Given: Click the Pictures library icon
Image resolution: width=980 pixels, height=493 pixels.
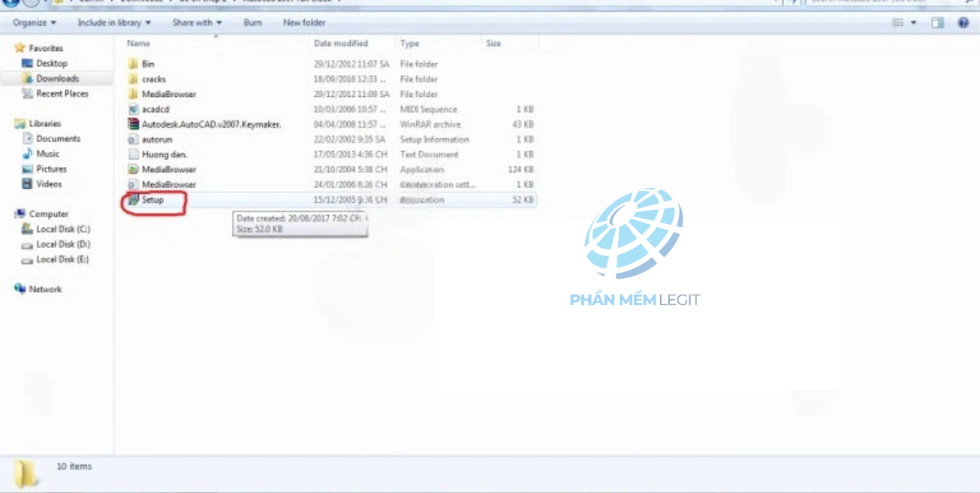Looking at the screenshot, I should [x=28, y=169].
